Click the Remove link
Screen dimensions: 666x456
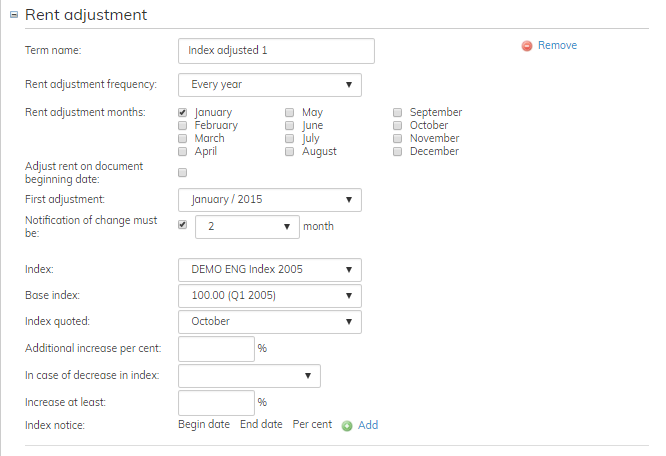[x=557, y=45]
